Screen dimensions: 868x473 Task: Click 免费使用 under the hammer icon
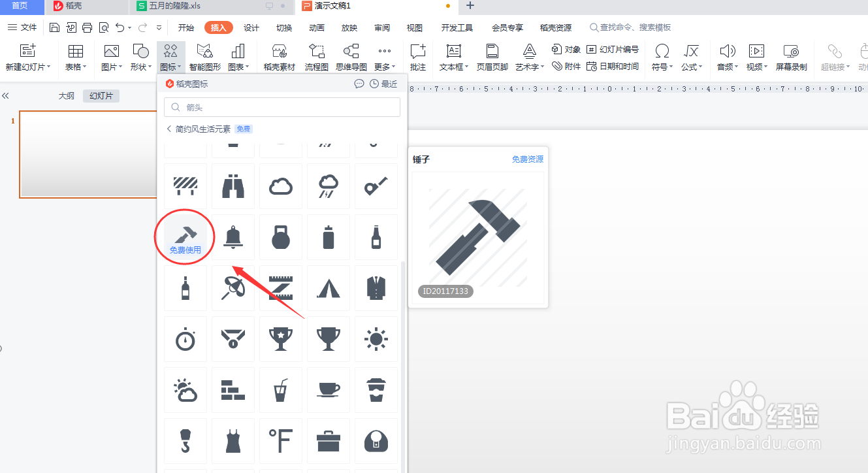tap(185, 250)
